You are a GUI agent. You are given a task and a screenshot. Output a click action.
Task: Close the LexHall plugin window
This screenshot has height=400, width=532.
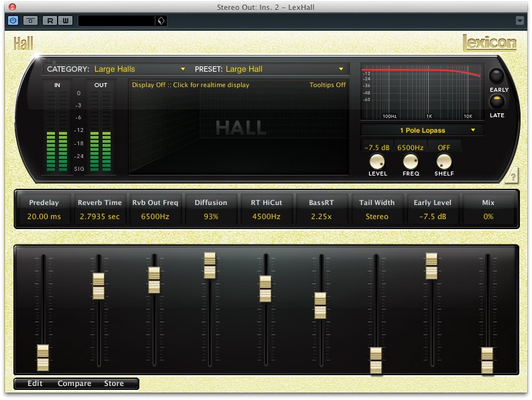pyautogui.click(x=12, y=7)
